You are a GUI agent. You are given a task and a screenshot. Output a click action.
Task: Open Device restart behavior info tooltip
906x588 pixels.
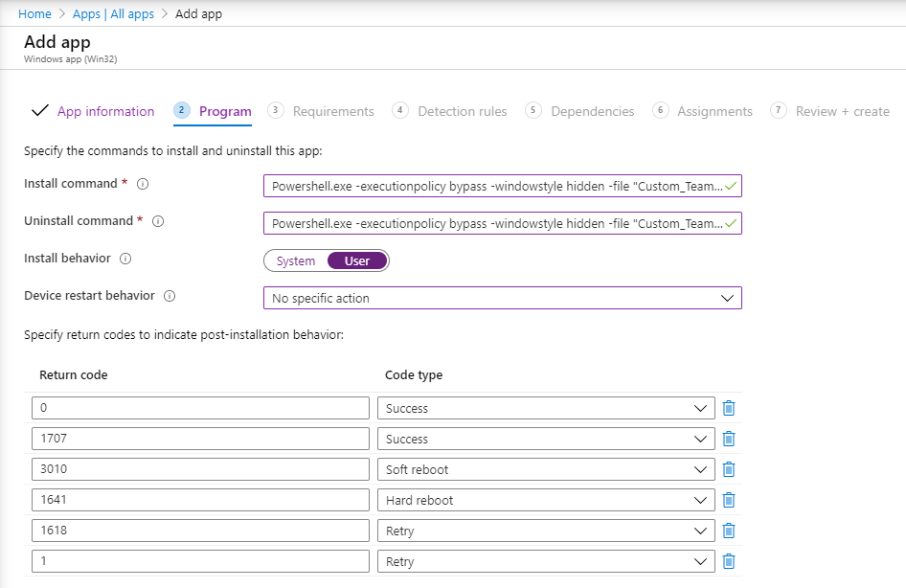coord(170,296)
